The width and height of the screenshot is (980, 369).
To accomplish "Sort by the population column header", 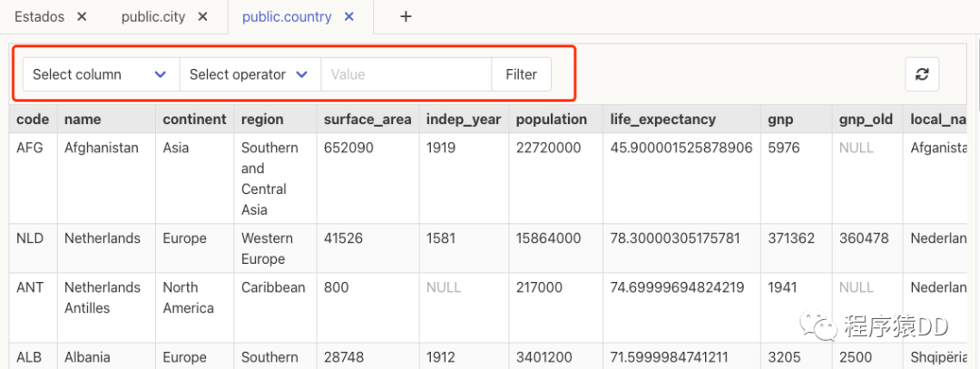I will 551,119.
